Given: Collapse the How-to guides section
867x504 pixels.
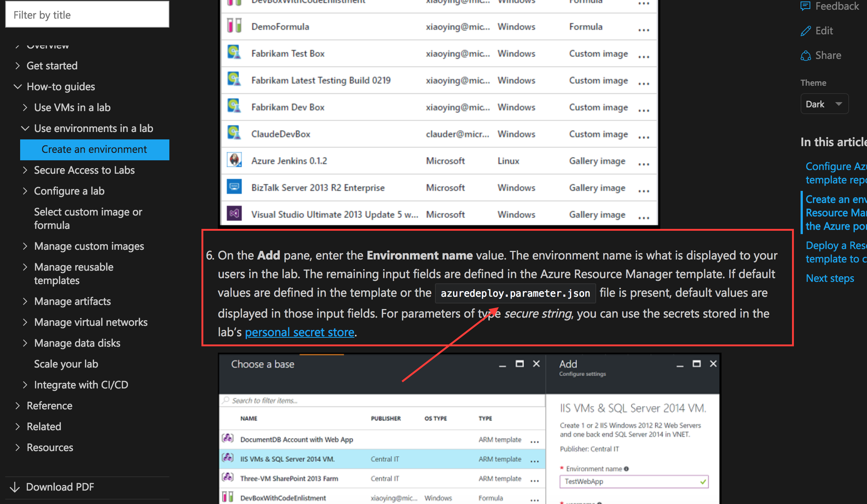Looking at the screenshot, I should [18, 86].
